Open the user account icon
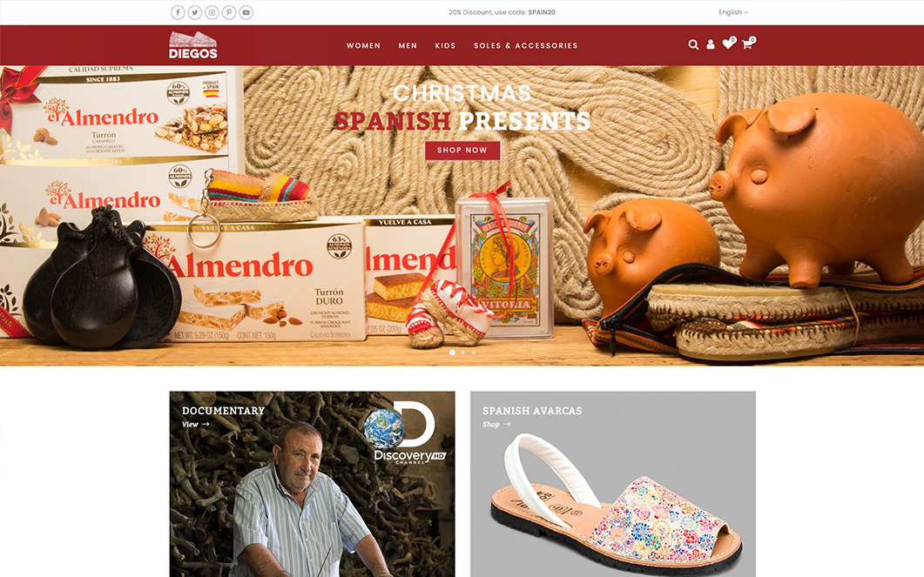The width and height of the screenshot is (924, 577). pyautogui.click(x=711, y=44)
